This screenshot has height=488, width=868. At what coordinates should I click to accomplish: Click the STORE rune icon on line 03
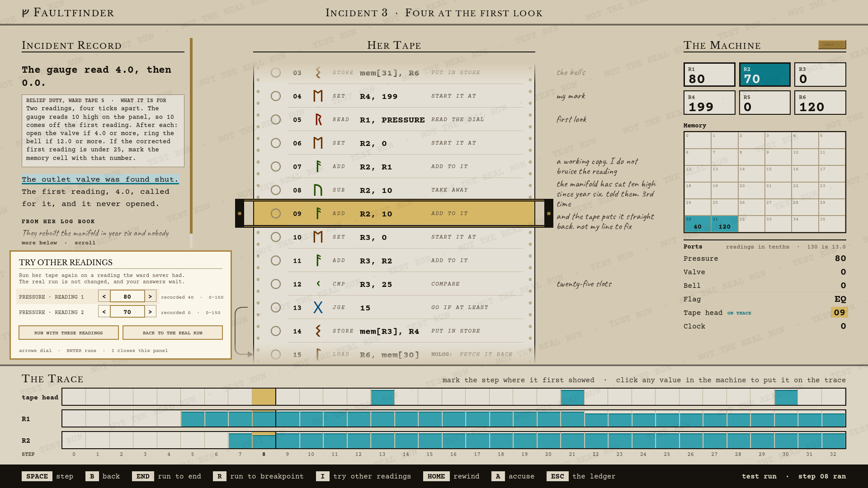(318, 72)
